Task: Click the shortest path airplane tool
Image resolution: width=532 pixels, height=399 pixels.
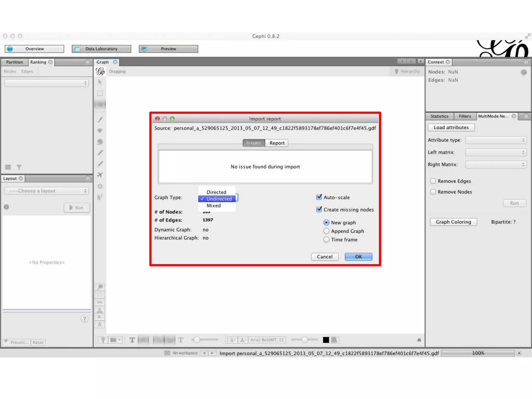Action: pos(100,175)
